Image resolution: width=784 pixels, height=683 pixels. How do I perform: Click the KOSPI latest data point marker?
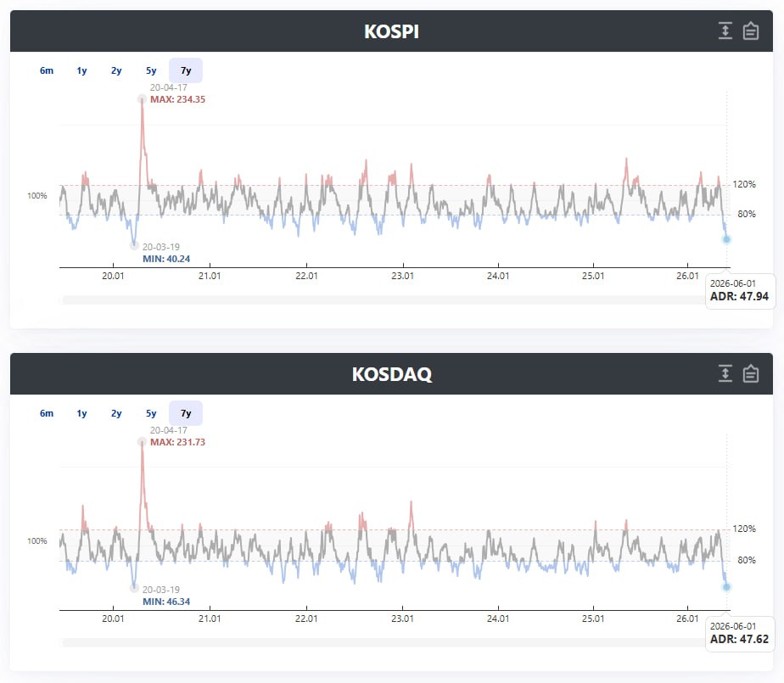pos(726,239)
